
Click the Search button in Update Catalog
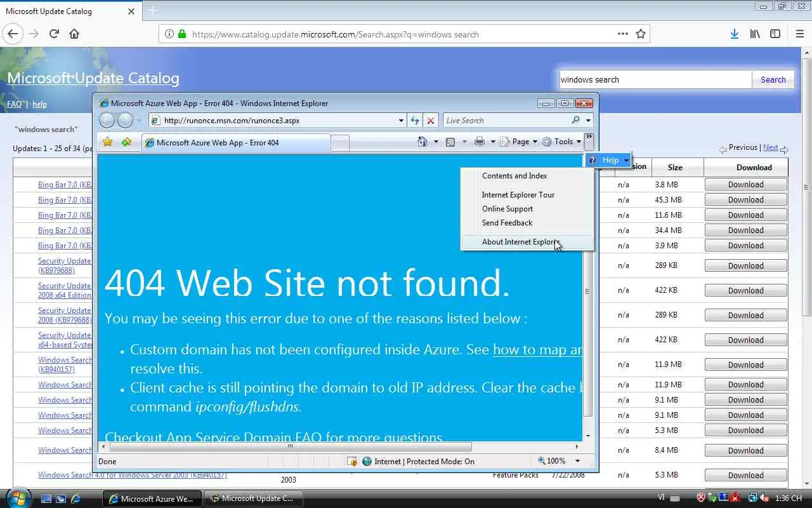(x=773, y=79)
